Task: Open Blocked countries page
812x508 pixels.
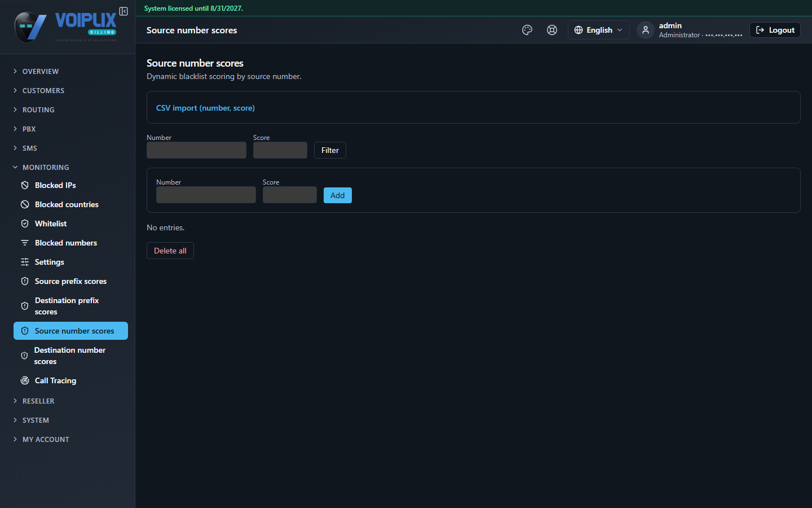Action: (x=70, y=204)
